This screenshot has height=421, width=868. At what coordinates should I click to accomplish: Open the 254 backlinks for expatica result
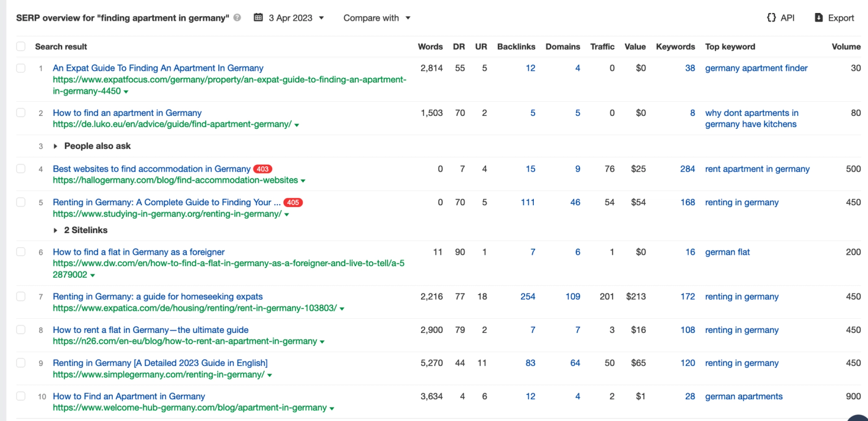(x=528, y=296)
